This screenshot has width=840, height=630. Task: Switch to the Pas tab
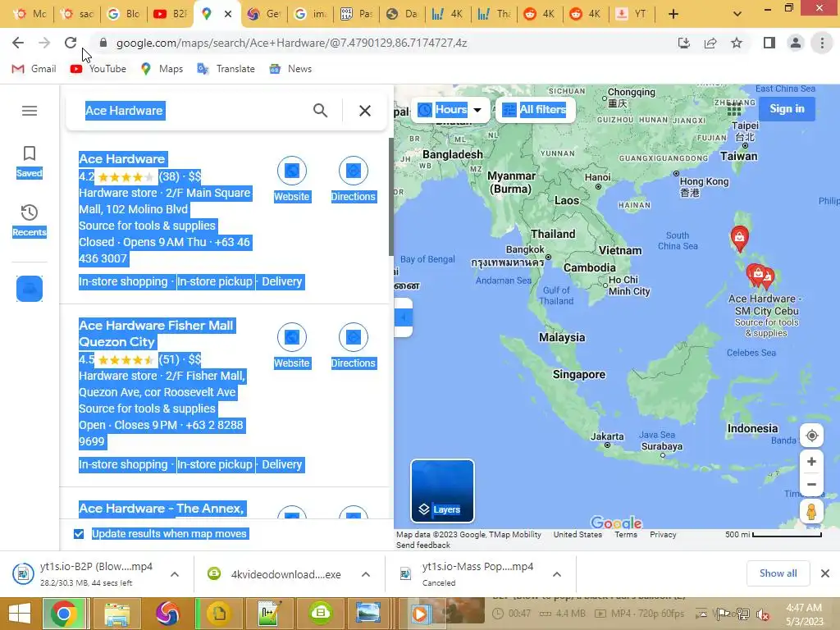[x=357, y=14]
